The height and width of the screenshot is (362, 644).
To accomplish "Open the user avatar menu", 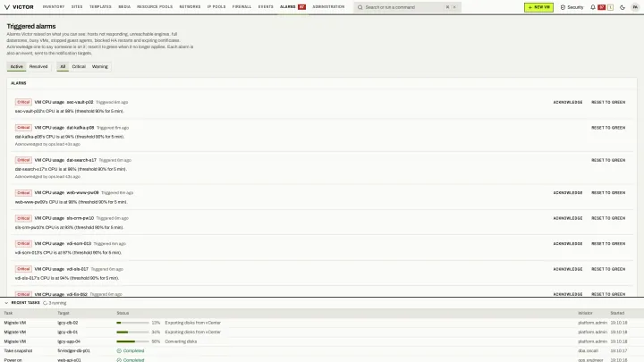I will [x=635, y=7].
